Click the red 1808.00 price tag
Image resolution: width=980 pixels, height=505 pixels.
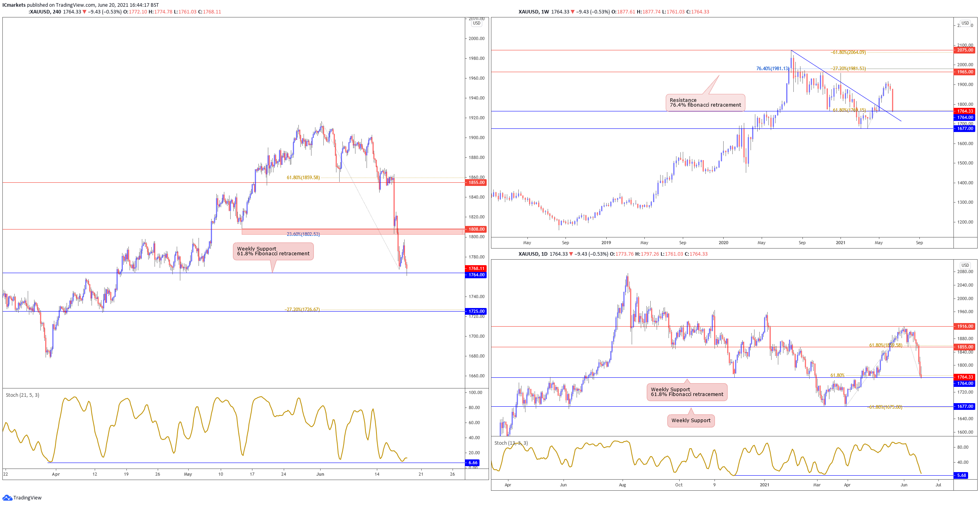coord(476,229)
